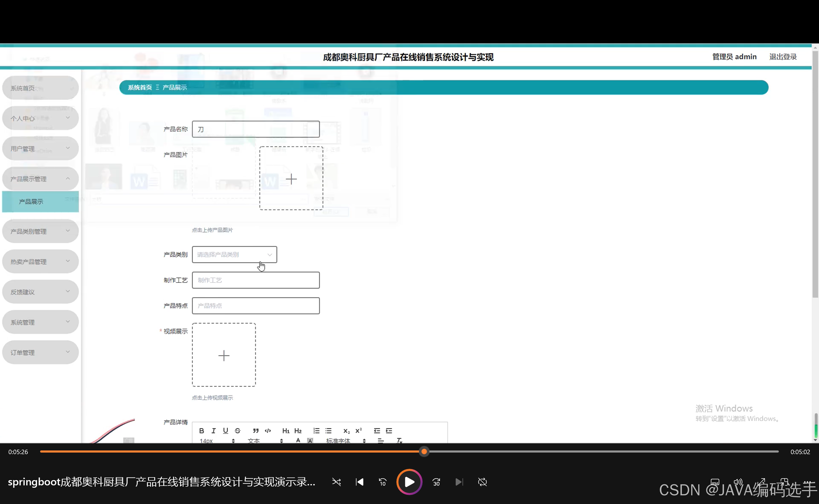
Task: Open the player's subtitles option
Action: [715, 482]
